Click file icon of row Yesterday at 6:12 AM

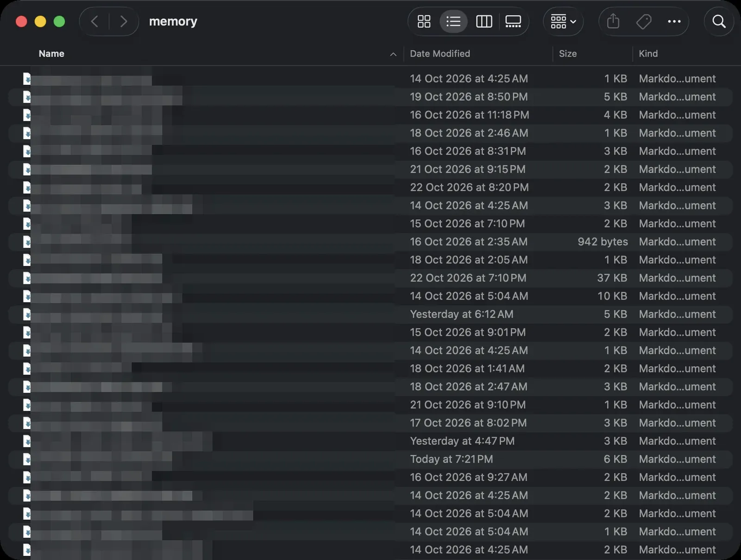(27, 314)
